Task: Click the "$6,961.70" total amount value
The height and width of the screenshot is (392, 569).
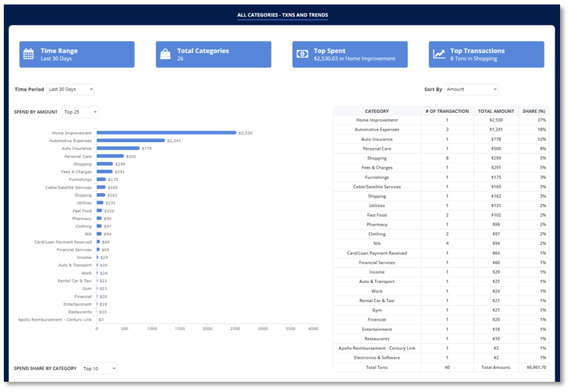Action: (537, 368)
